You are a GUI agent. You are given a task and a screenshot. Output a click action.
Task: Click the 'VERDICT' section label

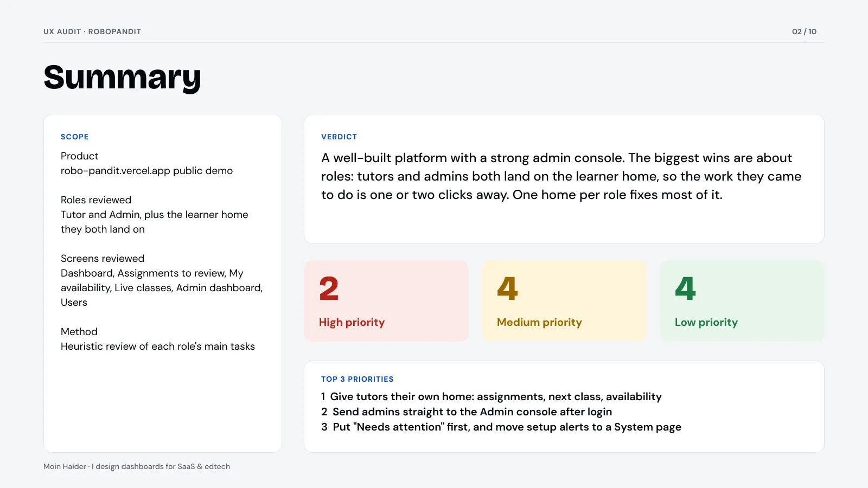pyautogui.click(x=339, y=137)
